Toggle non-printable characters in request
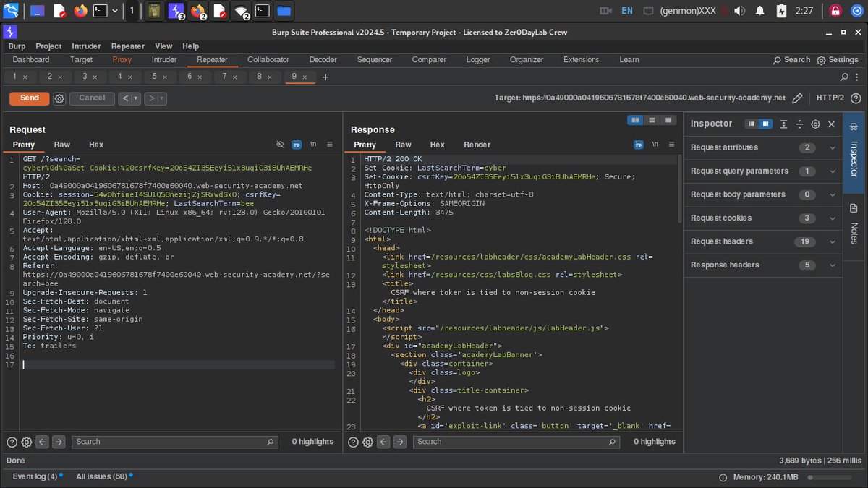The image size is (868, 488). (x=313, y=145)
